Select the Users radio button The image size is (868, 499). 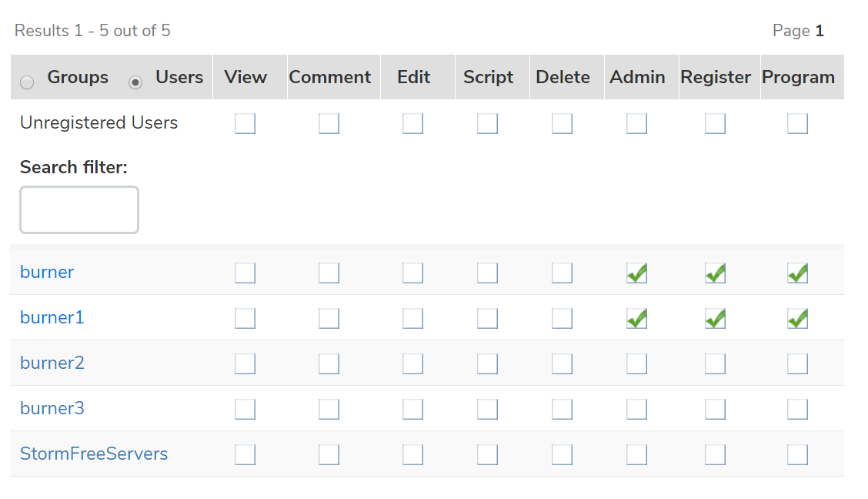[x=135, y=82]
